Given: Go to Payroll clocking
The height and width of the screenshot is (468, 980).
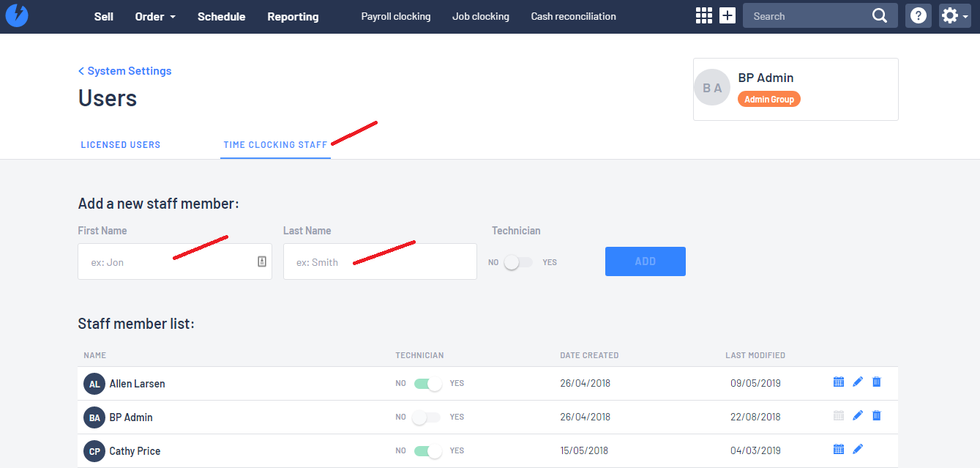Looking at the screenshot, I should coord(396,16).
